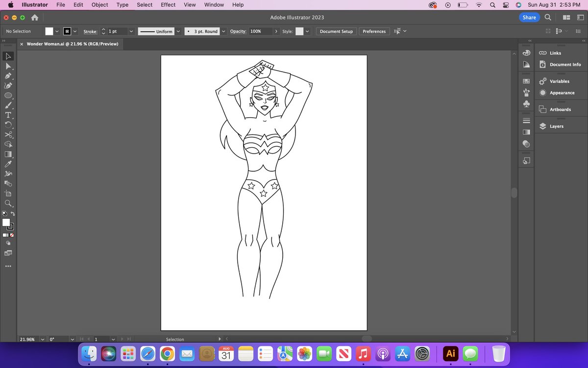Open stroke weight dropdown
This screenshot has width=588, height=368.
[131, 31]
